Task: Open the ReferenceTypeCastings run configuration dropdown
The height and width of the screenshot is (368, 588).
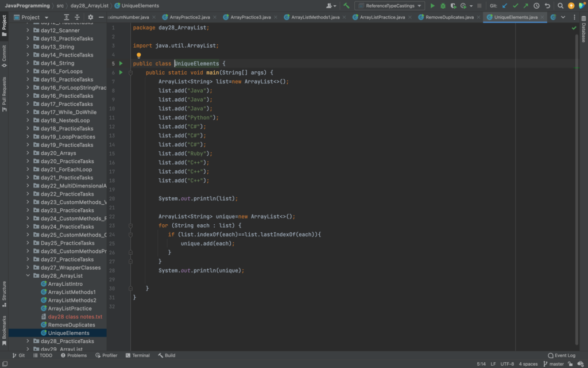Action: tap(389, 6)
